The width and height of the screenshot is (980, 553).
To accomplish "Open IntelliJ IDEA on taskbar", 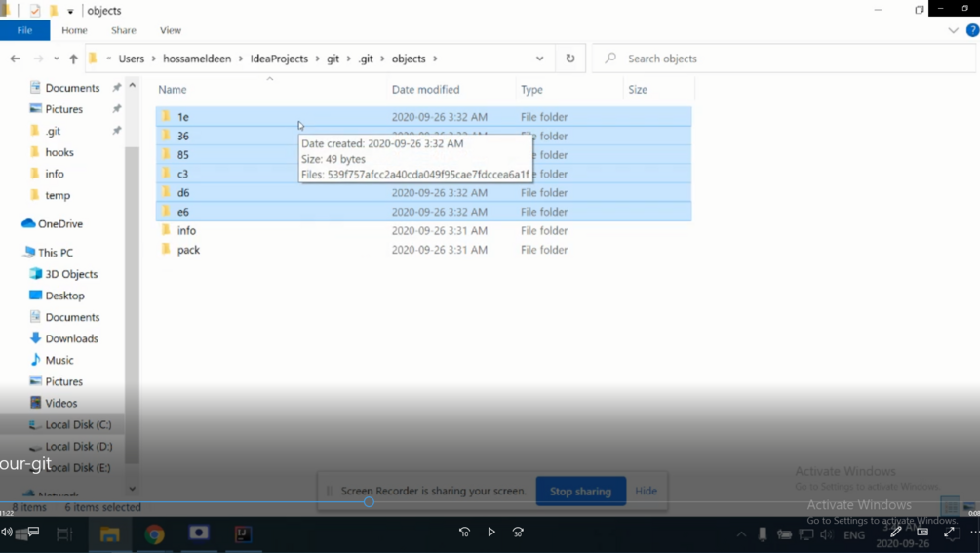I will 243,534.
